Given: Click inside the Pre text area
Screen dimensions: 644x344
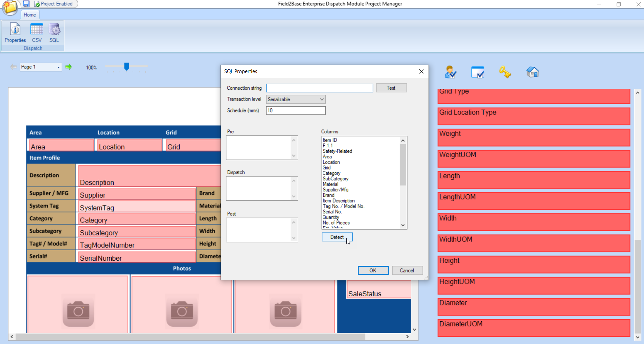Looking at the screenshot, I should coord(259,148).
